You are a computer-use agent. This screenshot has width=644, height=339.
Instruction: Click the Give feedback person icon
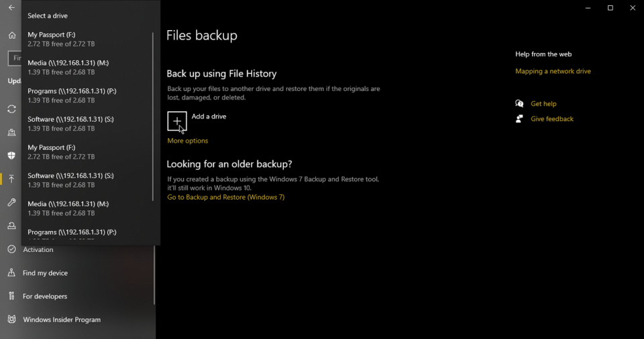point(519,119)
